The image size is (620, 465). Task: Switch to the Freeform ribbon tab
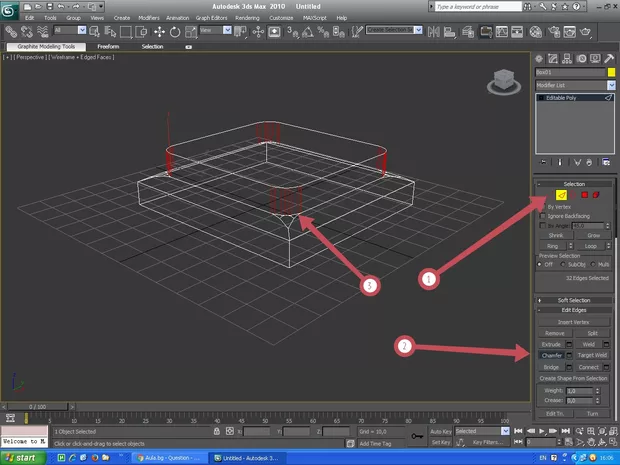point(106,47)
